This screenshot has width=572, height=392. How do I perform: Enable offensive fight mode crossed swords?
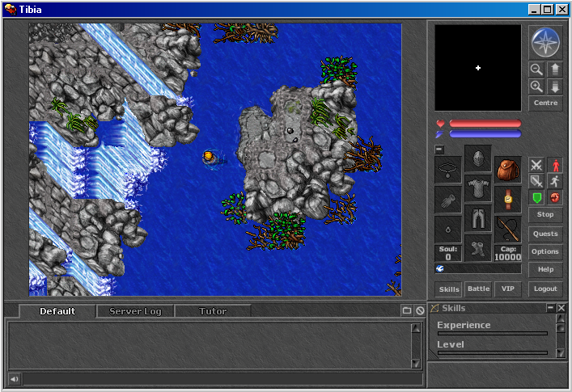tap(536, 165)
